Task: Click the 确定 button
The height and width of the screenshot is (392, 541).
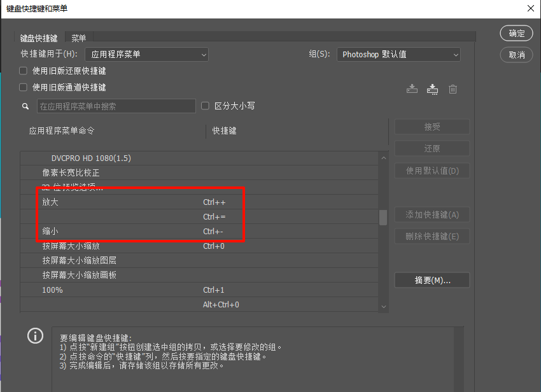Action: click(516, 33)
